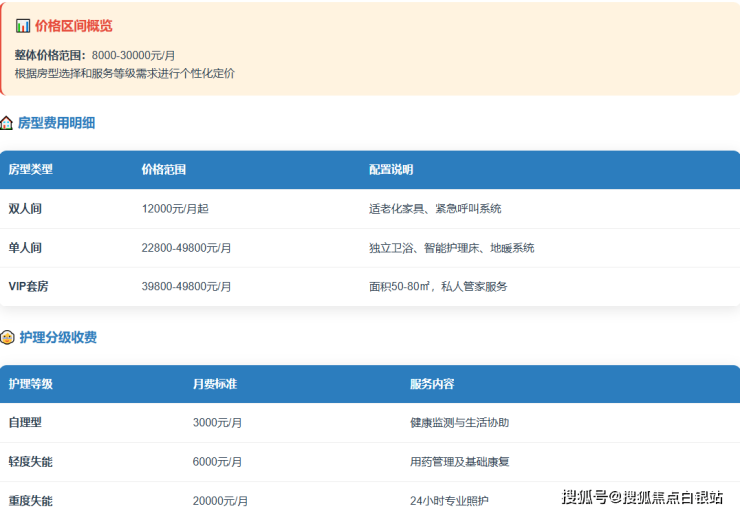Click the 月费标准 column header
The width and height of the screenshot is (740, 513).
coord(215,384)
